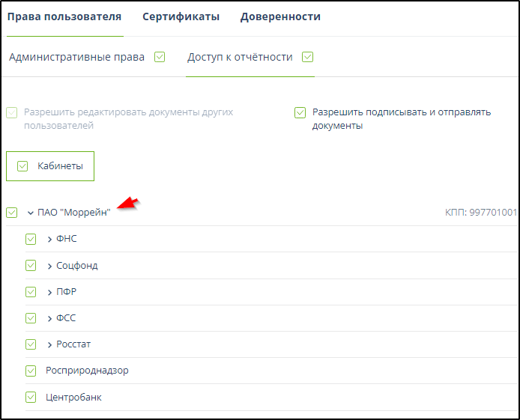Click the Административные права section label
Screen dimensions: 520x420
tap(76, 57)
